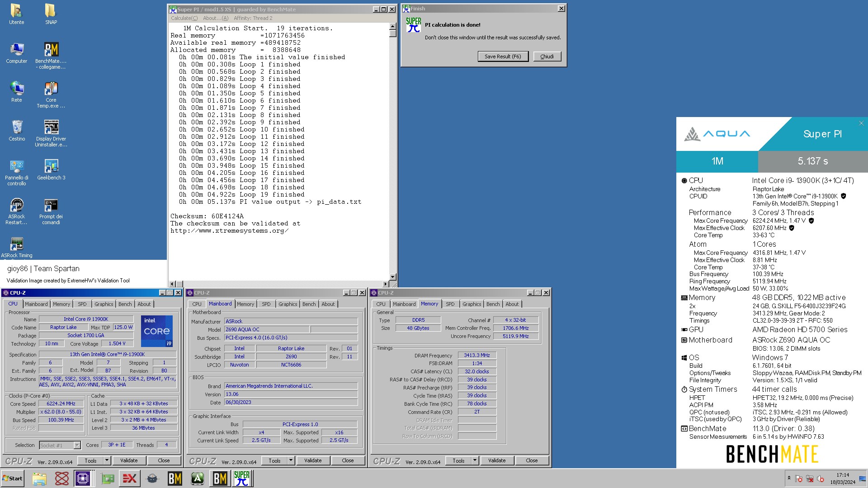
Task: Click the Chiudi button in Finish dialog
Action: click(547, 56)
